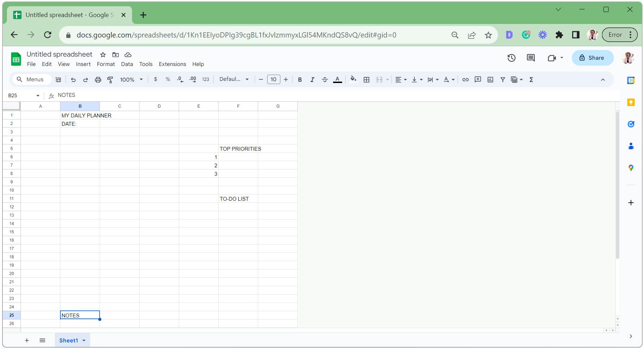644x349 pixels.
Task: Open the font size selector
Action: pyautogui.click(x=273, y=80)
